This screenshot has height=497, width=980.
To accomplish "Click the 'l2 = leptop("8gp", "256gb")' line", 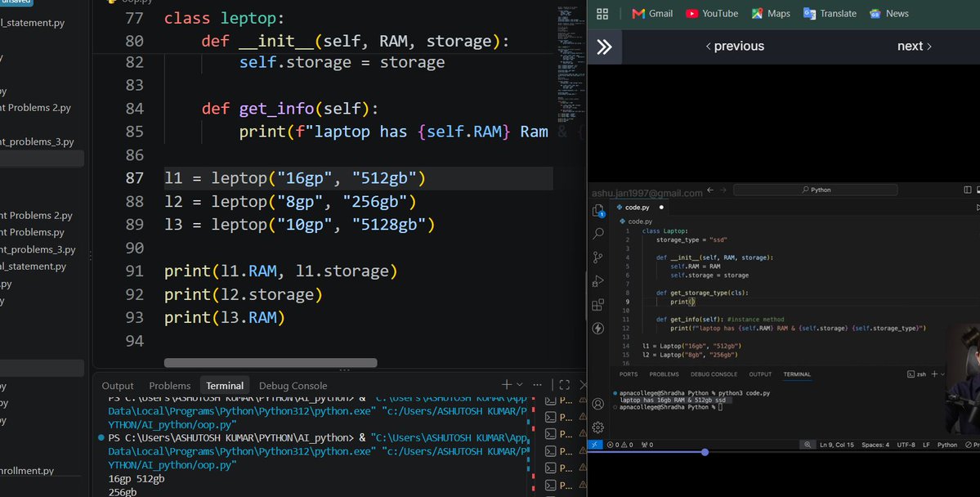I will (x=290, y=202).
